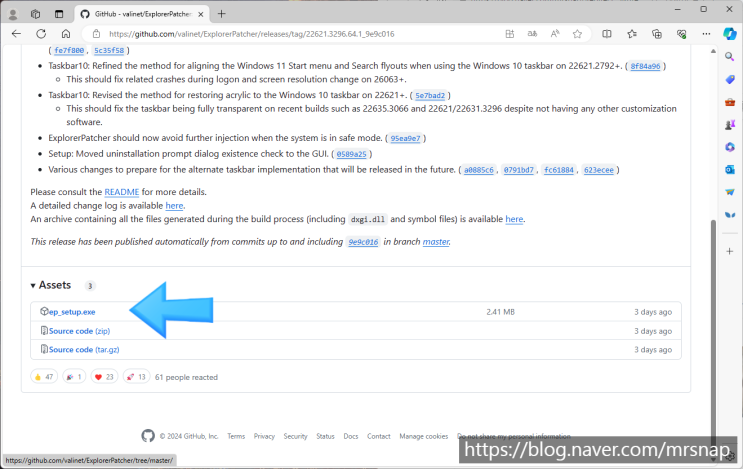This screenshot has width=743, height=469.
Task: Open commit 5e7bad2
Action: pos(430,95)
